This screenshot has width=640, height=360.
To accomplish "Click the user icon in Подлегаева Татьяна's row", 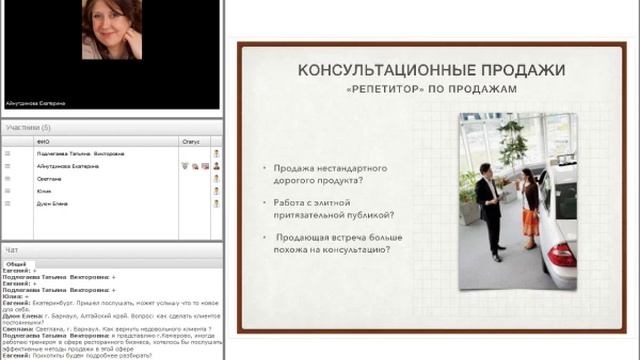I will pos(216,154).
